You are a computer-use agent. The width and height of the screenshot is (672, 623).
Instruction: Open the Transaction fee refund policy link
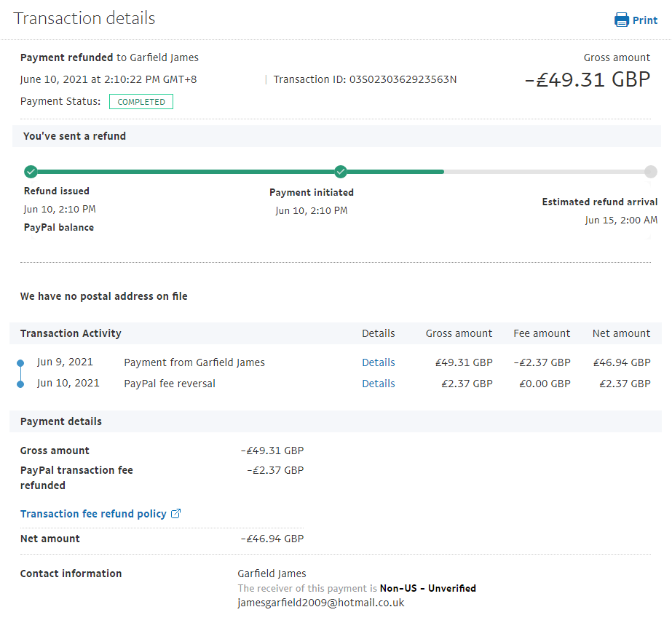pyautogui.click(x=93, y=514)
